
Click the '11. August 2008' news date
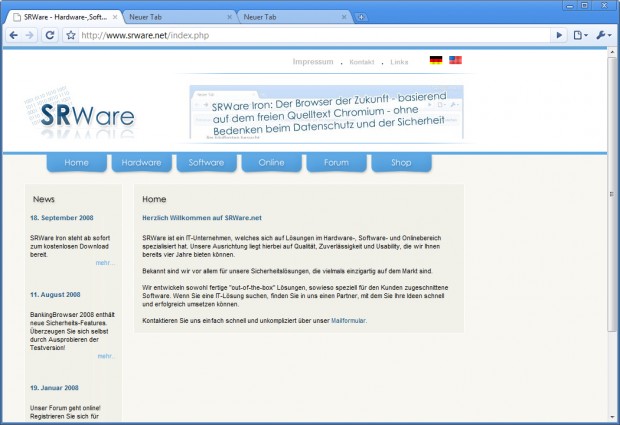55,295
